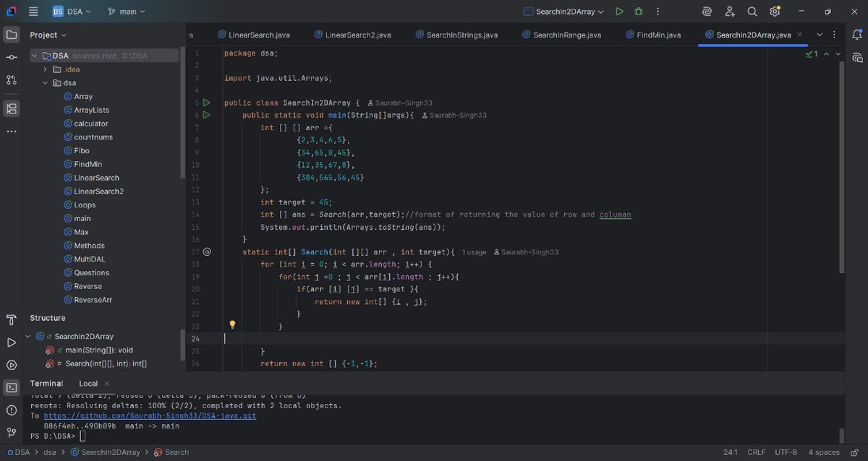
Task: Close the SearchIn2DArray.java tab
Action: (799, 35)
